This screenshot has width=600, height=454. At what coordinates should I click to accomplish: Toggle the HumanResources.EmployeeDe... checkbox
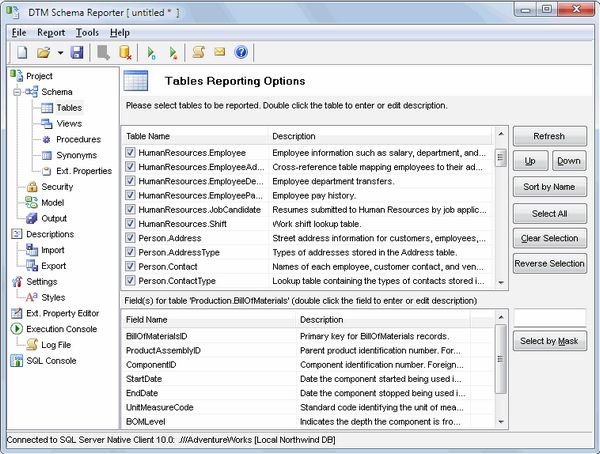(130, 181)
